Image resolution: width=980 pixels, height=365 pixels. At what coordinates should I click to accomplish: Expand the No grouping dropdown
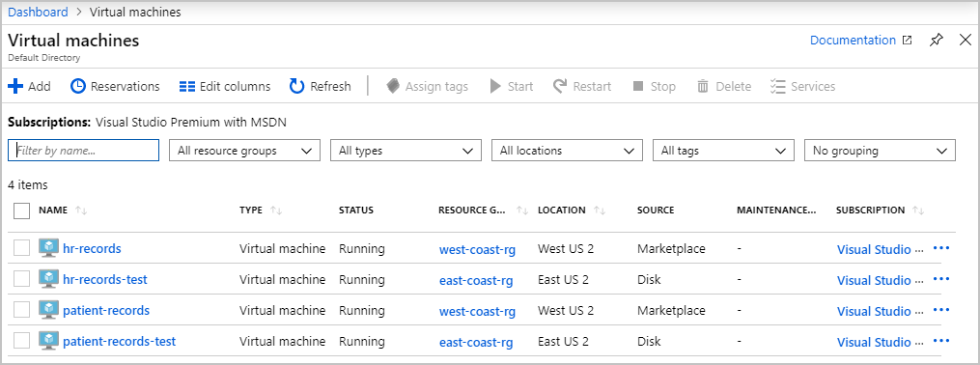click(x=880, y=150)
